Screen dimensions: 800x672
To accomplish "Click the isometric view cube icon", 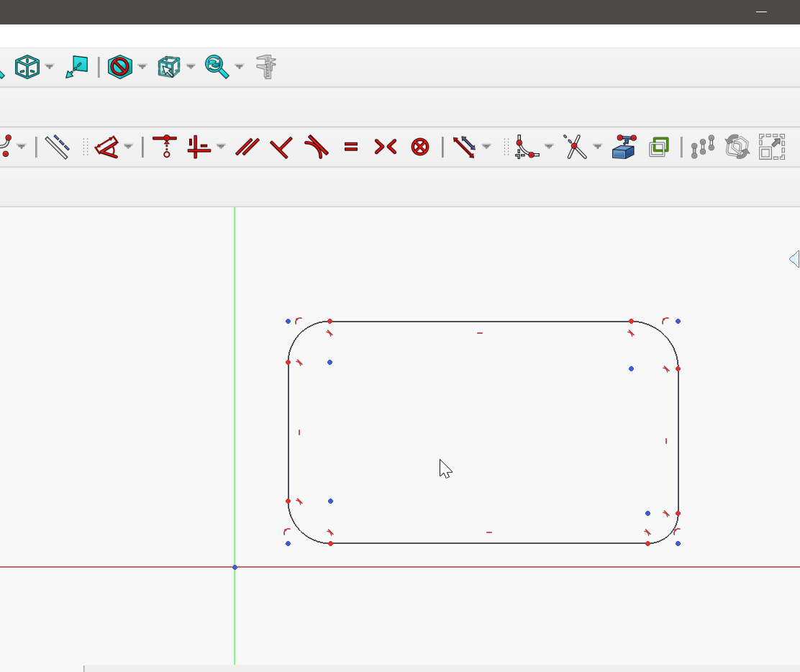I will 27,66.
